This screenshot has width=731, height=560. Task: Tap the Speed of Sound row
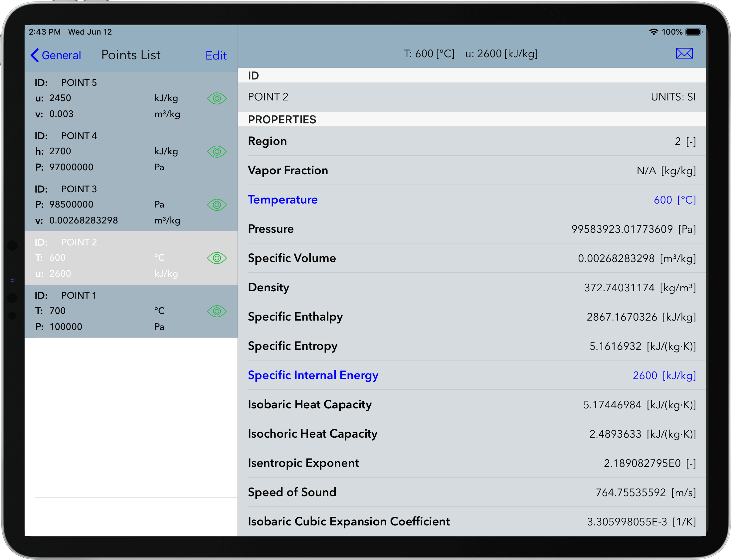[471, 492]
